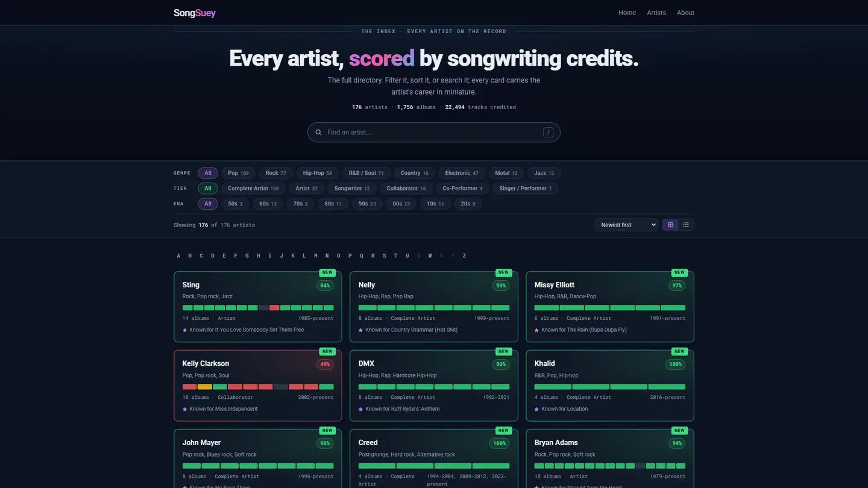Click the magnifier icon in search bar
The height and width of the screenshot is (488, 868).
pos(319,133)
